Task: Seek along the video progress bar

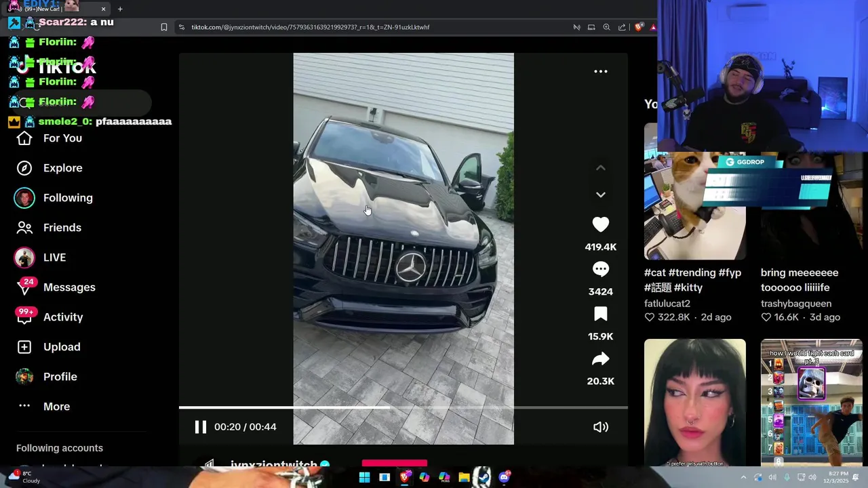Action: [x=403, y=407]
